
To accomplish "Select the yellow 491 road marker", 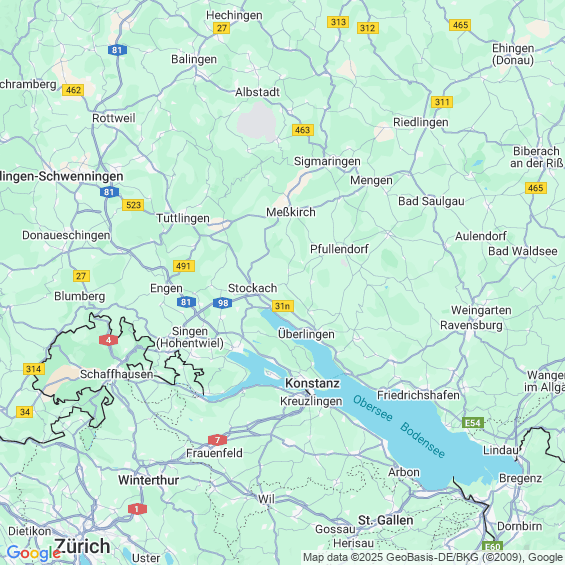I will click(x=184, y=266).
